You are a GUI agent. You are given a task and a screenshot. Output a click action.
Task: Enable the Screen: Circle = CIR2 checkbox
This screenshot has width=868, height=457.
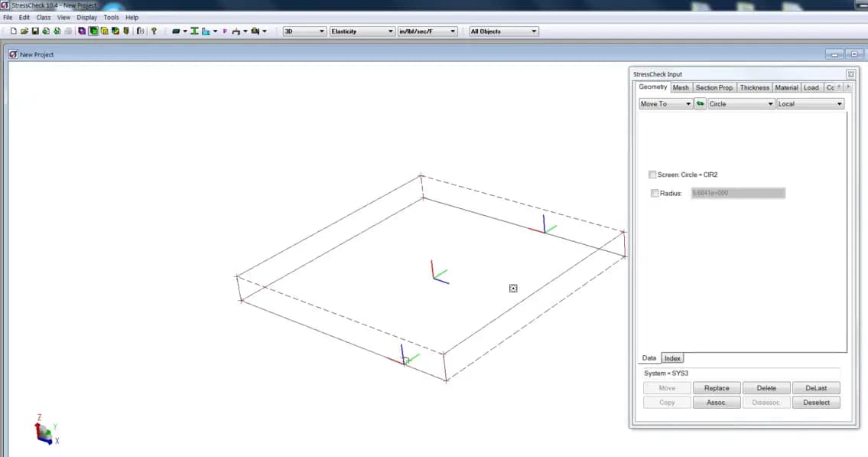[652, 175]
